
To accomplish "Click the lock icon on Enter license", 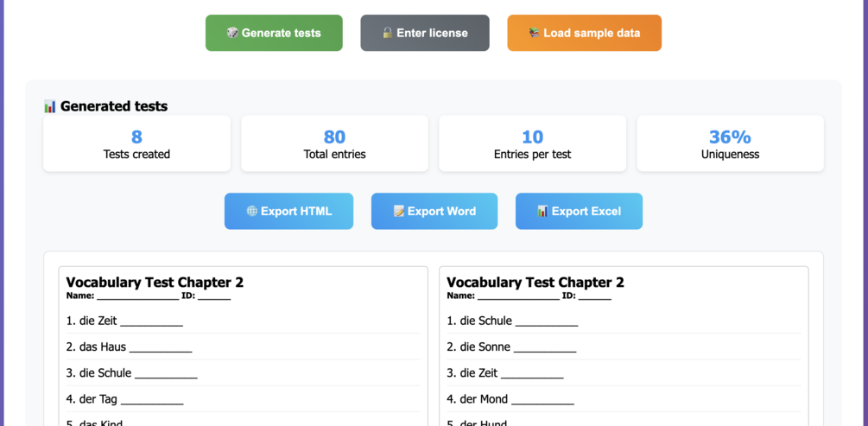I will [x=387, y=33].
